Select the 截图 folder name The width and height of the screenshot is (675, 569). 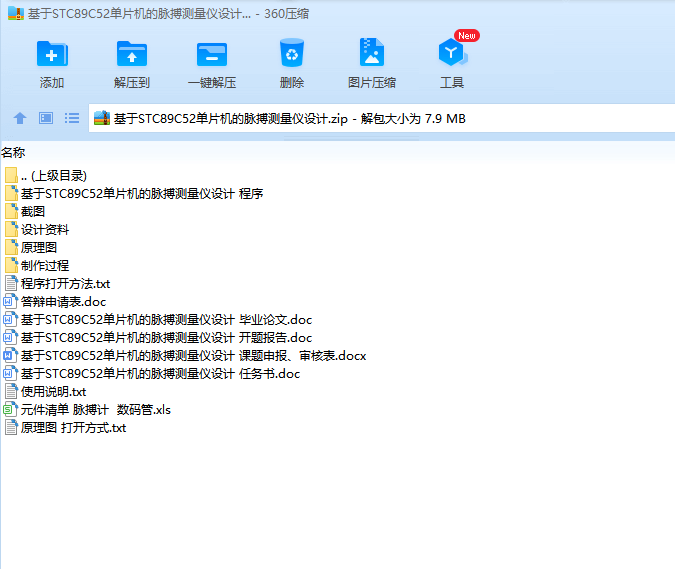[33, 211]
